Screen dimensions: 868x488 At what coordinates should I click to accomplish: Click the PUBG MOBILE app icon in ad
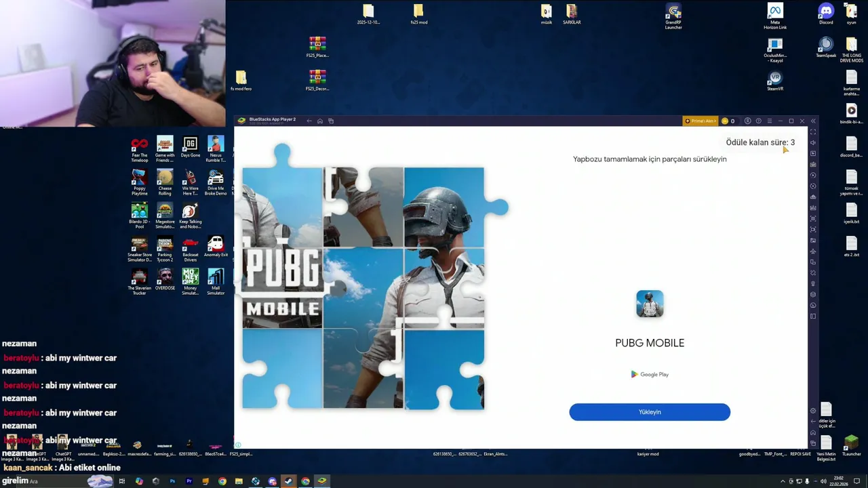click(650, 304)
